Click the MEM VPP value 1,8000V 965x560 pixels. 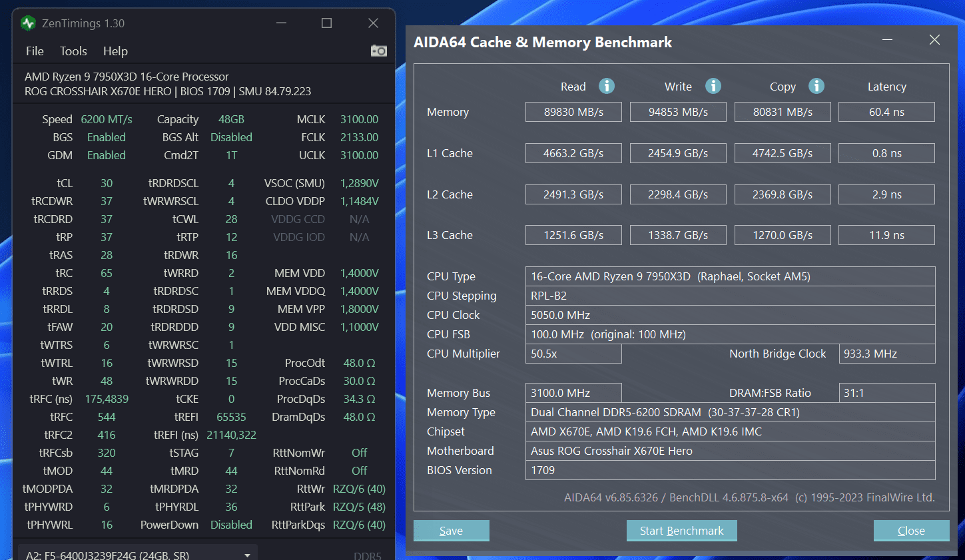(359, 309)
